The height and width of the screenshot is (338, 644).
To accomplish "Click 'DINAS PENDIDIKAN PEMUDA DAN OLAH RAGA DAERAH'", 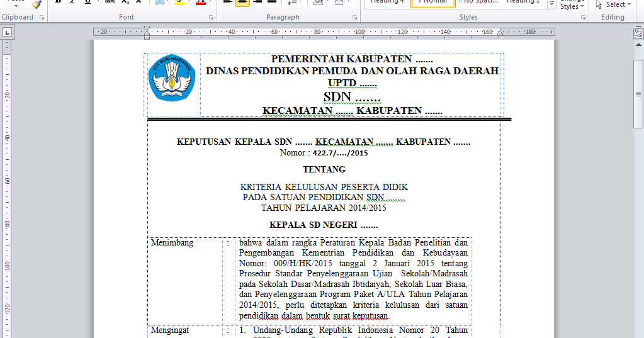I will (352, 71).
